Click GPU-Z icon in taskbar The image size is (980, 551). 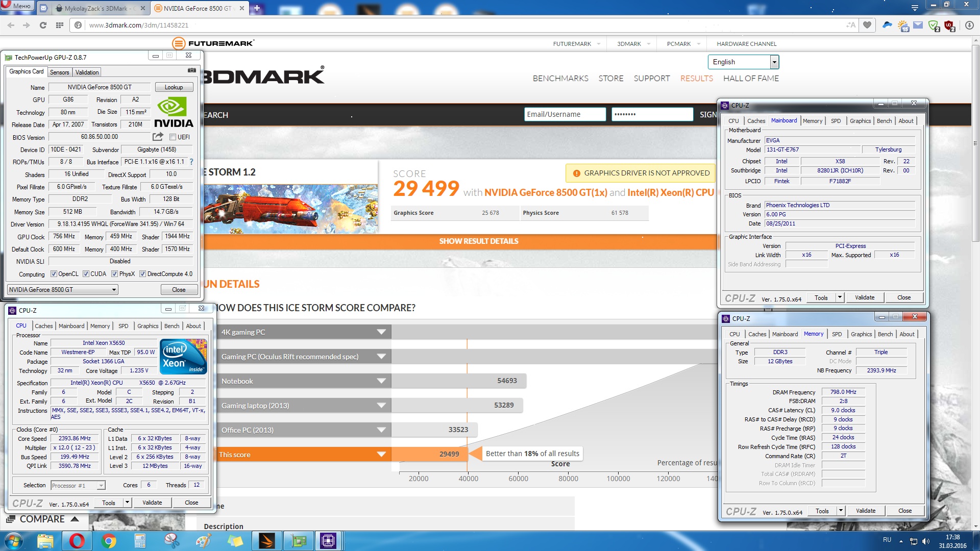tap(298, 541)
